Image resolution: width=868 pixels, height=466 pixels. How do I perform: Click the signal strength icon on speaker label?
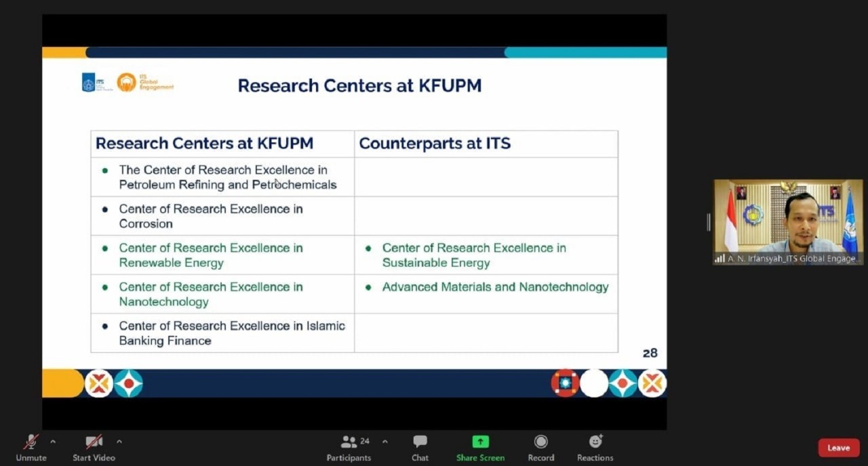(x=719, y=258)
